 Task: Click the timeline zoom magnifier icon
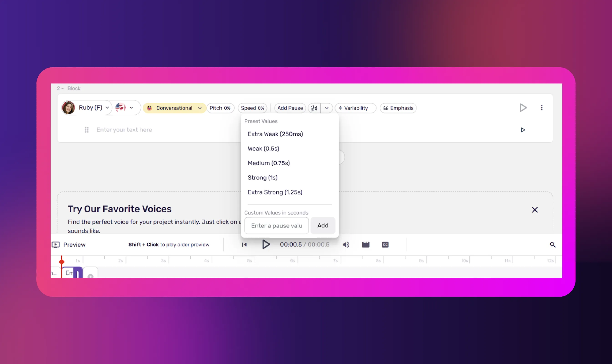(552, 245)
